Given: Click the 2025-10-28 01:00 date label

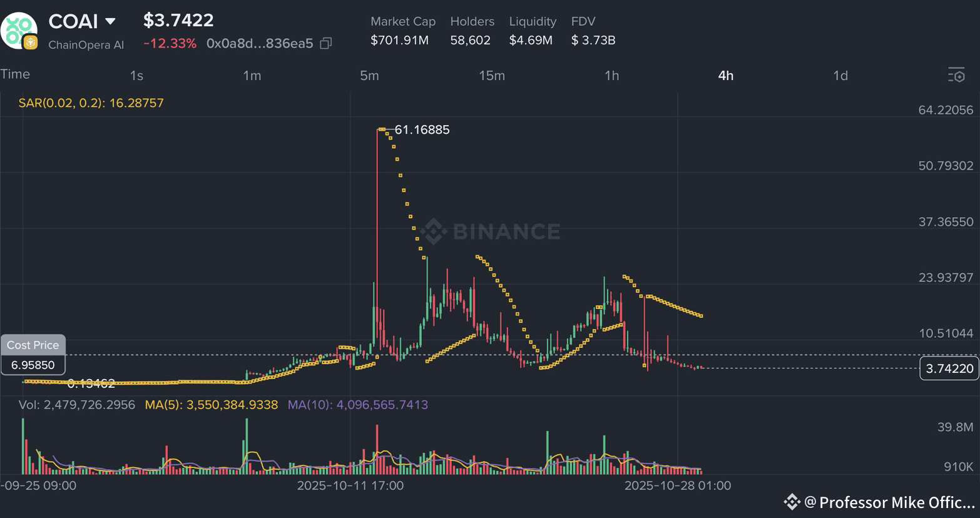Looking at the screenshot, I should coord(678,485).
